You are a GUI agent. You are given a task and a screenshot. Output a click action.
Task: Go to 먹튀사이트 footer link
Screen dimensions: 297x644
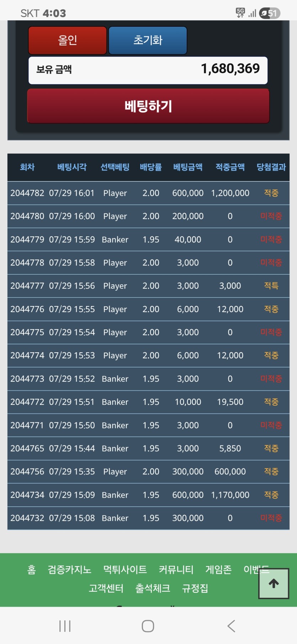(125, 570)
